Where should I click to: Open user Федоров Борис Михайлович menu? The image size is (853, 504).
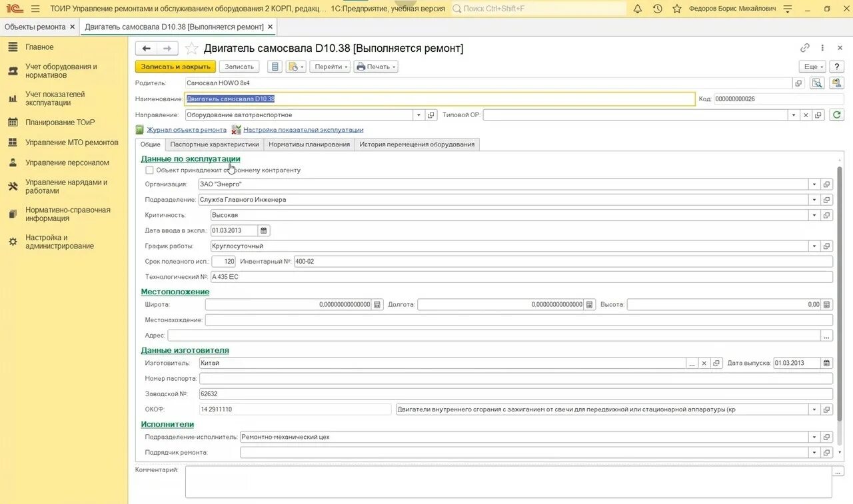point(732,9)
